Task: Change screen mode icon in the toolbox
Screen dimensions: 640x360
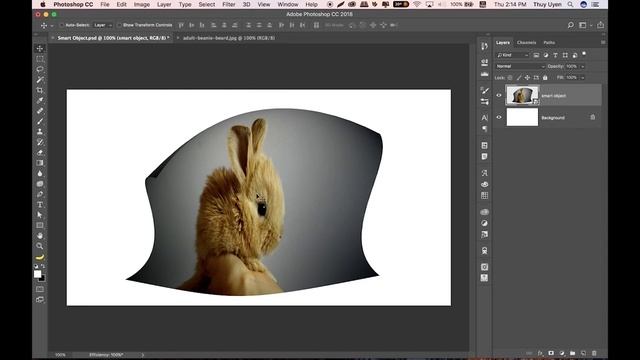Action: 40,300
